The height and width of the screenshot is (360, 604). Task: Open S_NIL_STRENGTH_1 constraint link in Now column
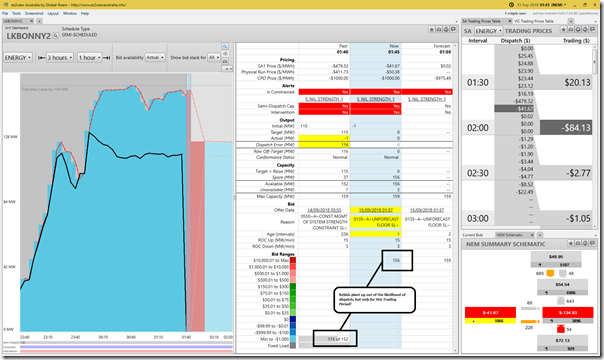tap(376, 99)
